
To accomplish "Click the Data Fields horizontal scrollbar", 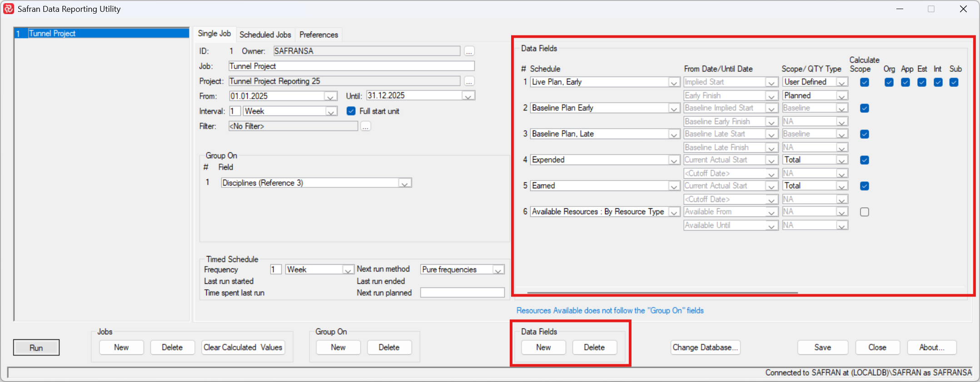I will point(662,292).
